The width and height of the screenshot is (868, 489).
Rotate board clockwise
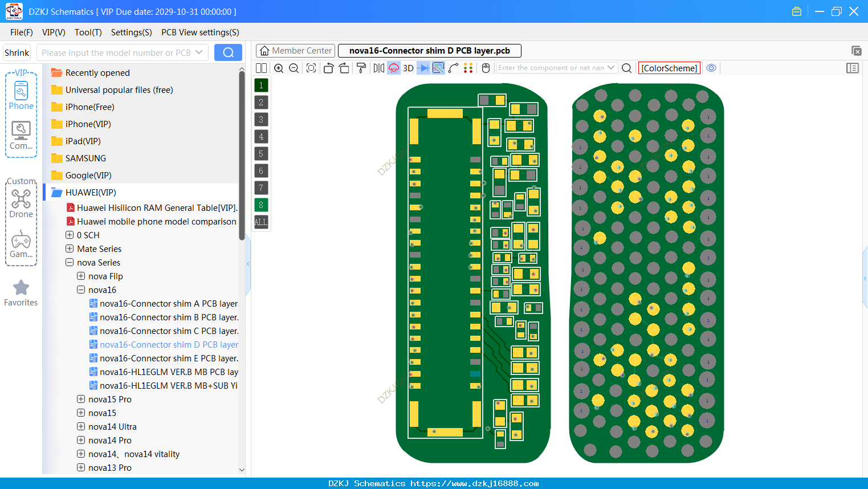(x=344, y=68)
